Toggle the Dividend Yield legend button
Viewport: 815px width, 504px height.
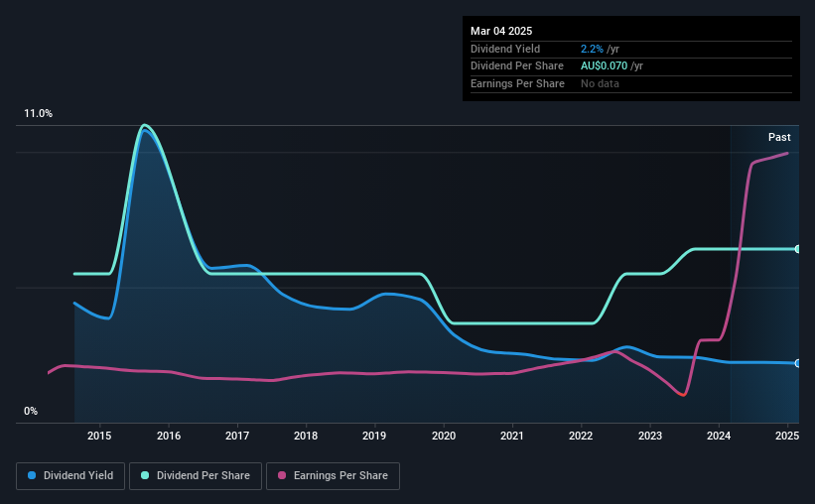(70, 476)
